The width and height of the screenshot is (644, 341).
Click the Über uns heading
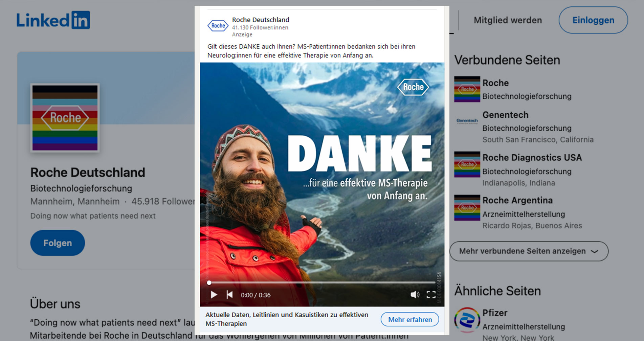(55, 304)
